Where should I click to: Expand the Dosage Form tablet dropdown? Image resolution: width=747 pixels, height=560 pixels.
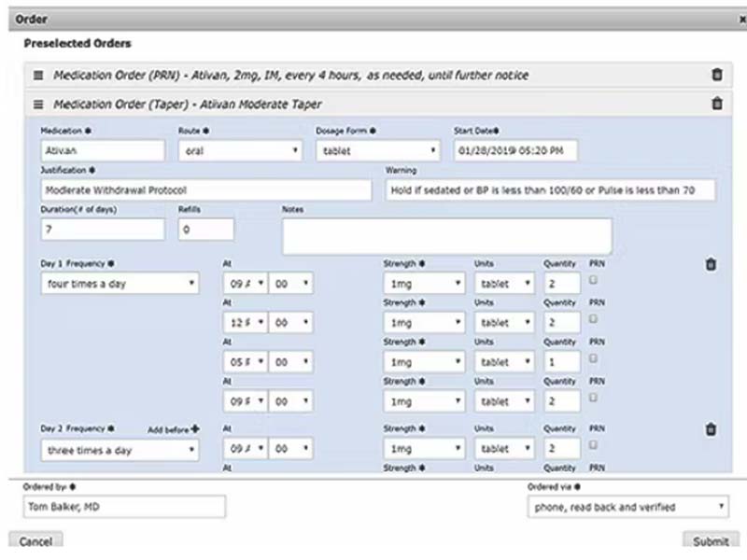[x=377, y=150]
